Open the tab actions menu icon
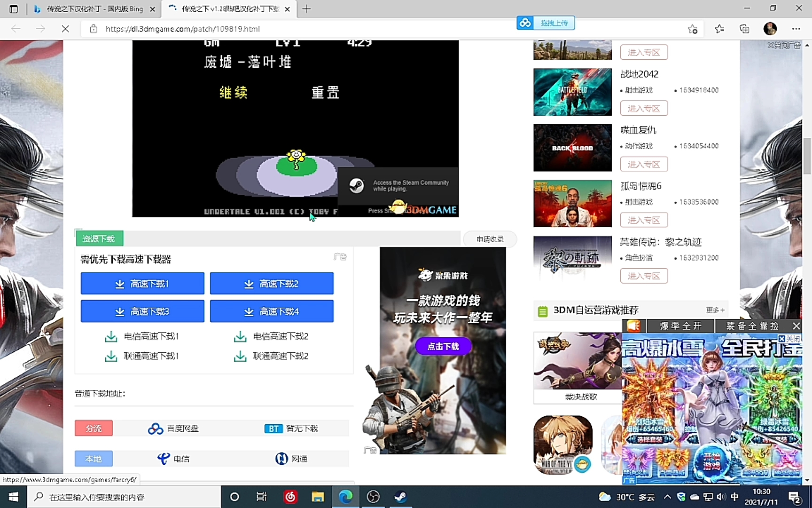The height and width of the screenshot is (508, 812). [13, 9]
